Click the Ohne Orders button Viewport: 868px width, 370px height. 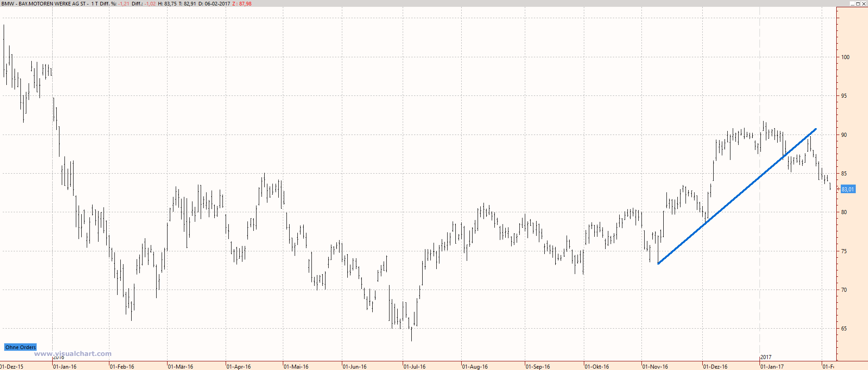coord(20,347)
